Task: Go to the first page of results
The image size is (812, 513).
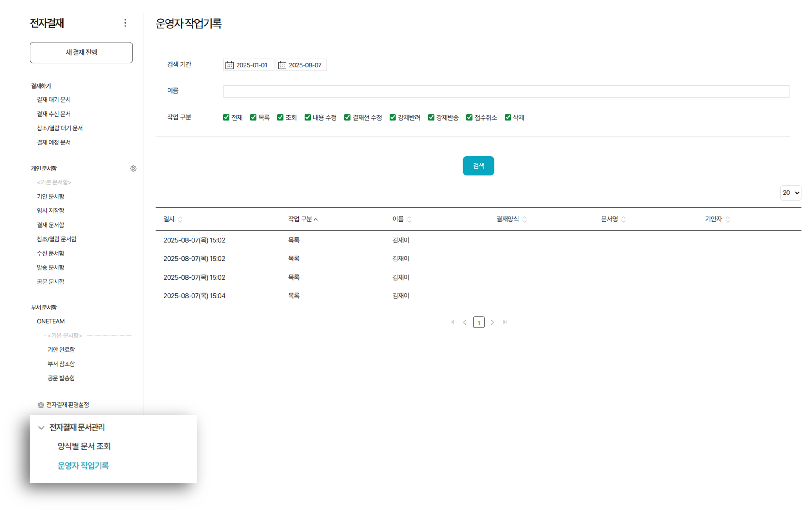Action: click(452, 322)
